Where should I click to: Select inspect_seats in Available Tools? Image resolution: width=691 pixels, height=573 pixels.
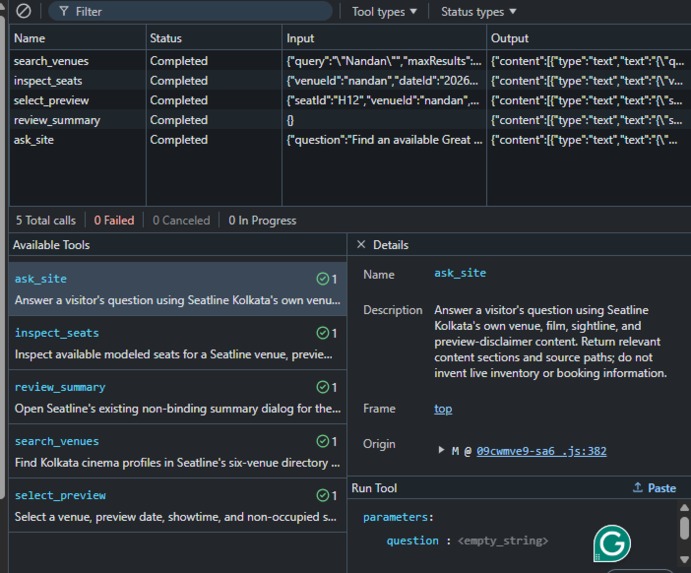178,343
